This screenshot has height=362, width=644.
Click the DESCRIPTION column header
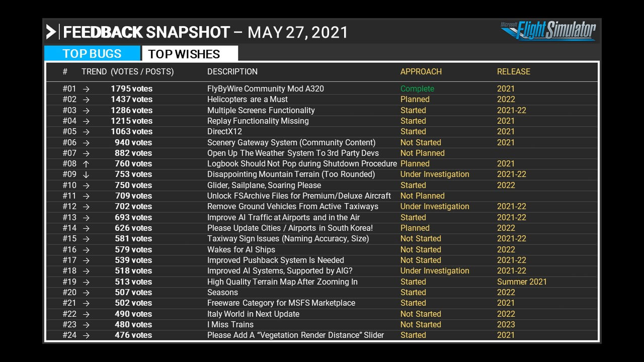coord(232,72)
